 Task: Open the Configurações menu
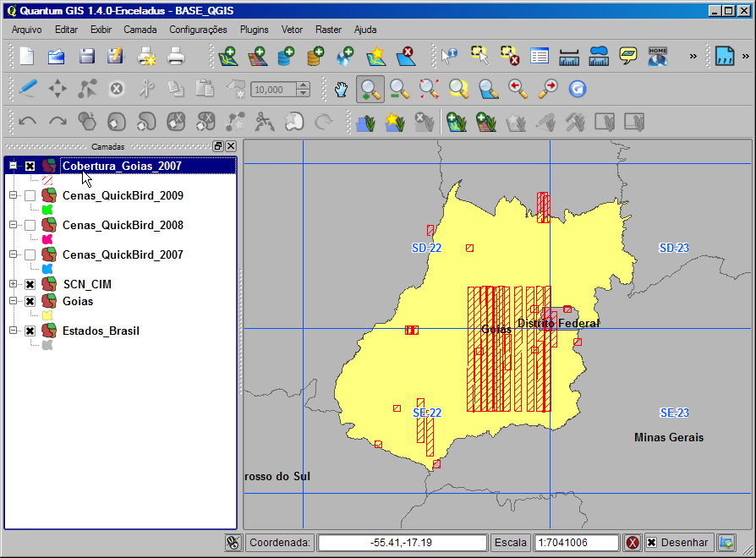pyautogui.click(x=198, y=30)
